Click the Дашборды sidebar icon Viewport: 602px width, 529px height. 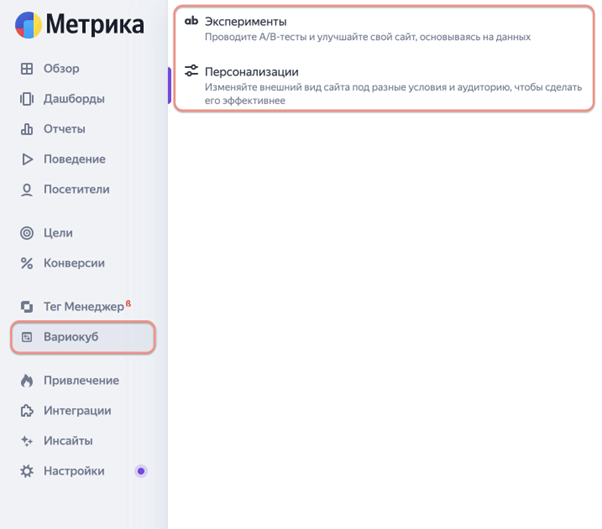click(27, 99)
